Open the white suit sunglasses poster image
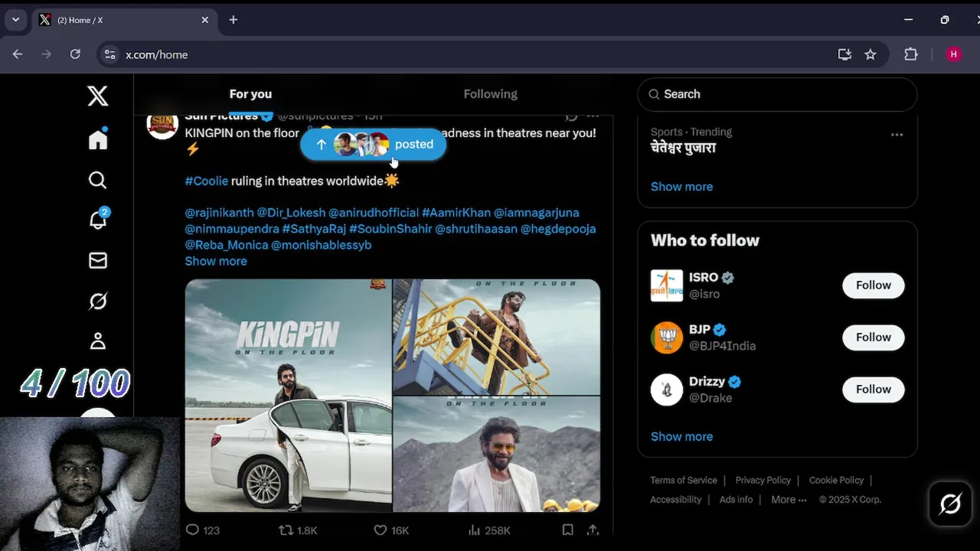980x551 pixels. [x=497, y=454]
